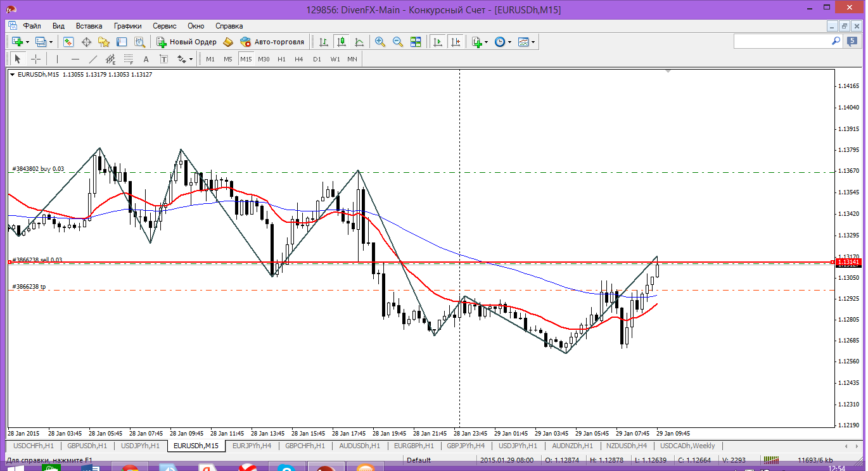Expand the Periodicity clock dropdown
Viewport: 868px width, 471px height.
(x=509, y=42)
